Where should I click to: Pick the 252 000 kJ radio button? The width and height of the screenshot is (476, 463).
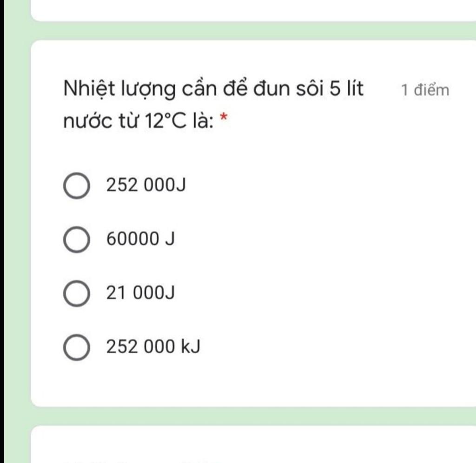tap(77, 348)
